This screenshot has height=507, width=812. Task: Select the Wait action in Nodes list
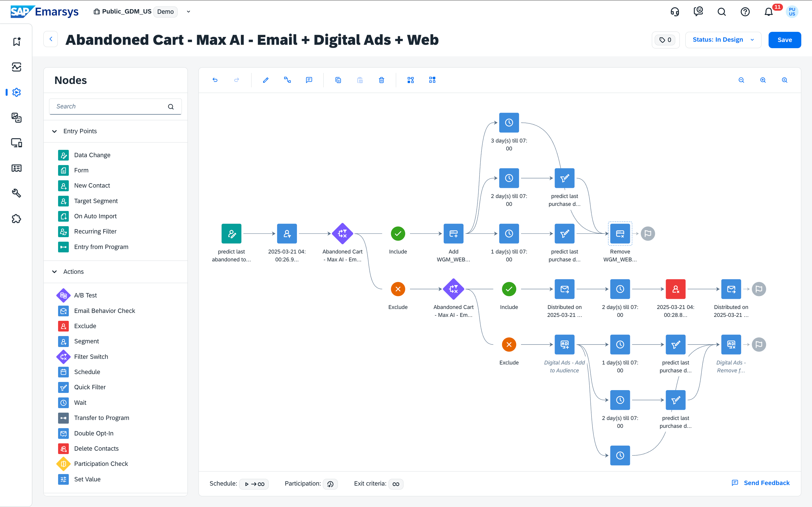click(80, 403)
